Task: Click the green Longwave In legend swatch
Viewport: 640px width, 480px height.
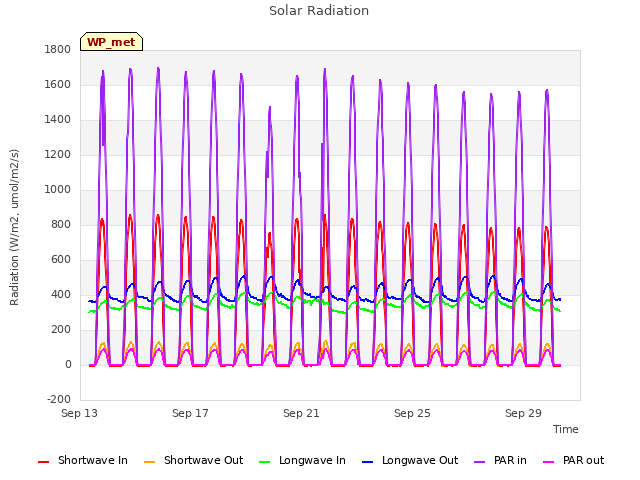Action: (265, 462)
